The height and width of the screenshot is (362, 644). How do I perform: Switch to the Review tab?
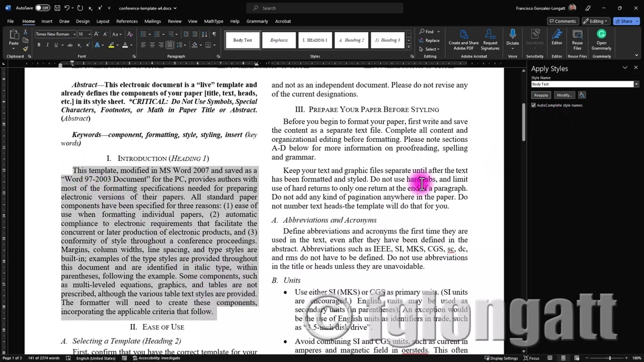pos(175,21)
